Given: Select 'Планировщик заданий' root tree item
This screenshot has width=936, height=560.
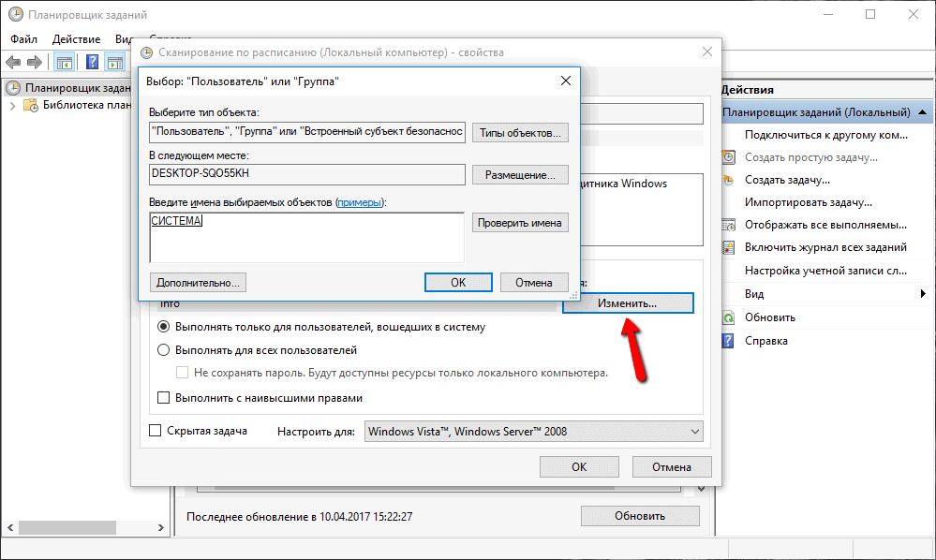Looking at the screenshot, I should pyautogui.click(x=78, y=88).
